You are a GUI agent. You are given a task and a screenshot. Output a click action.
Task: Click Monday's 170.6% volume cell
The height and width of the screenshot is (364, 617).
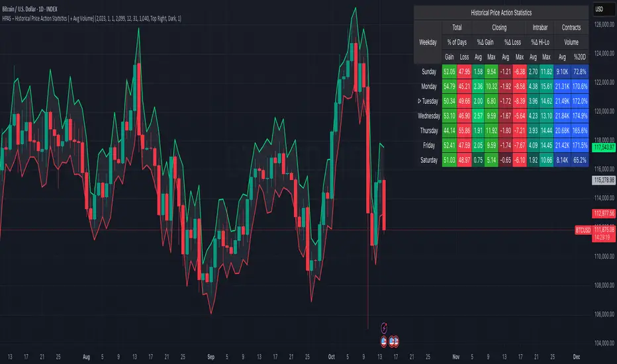[x=580, y=86]
